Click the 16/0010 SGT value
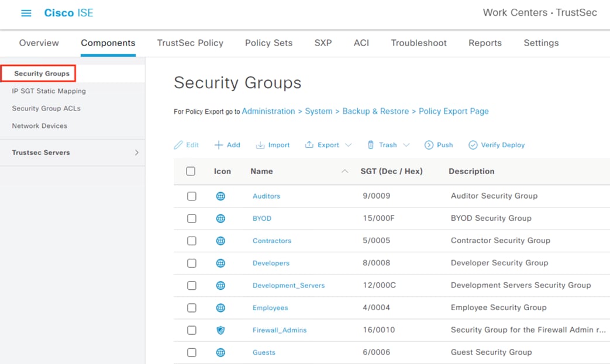 point(379,330)
